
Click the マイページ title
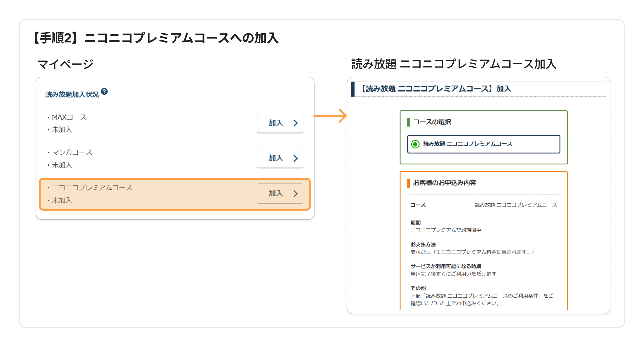point(66,64)
